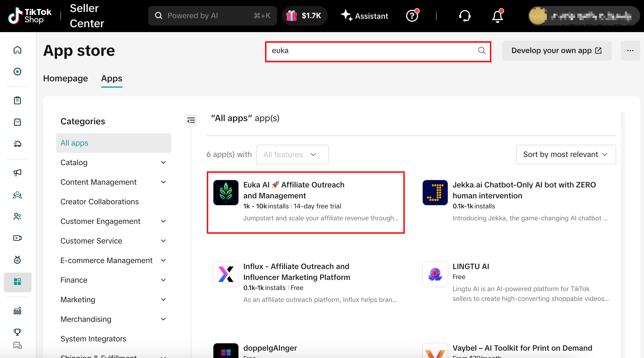Screen dimensions: 644x358
Task: Click the Develop your own app button
Action: [557, 51]
